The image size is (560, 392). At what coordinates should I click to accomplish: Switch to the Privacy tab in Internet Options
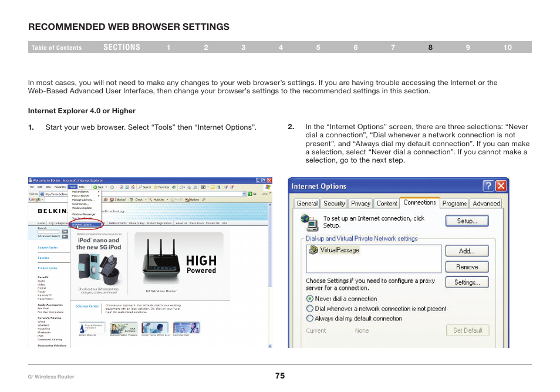pos(360,204)
